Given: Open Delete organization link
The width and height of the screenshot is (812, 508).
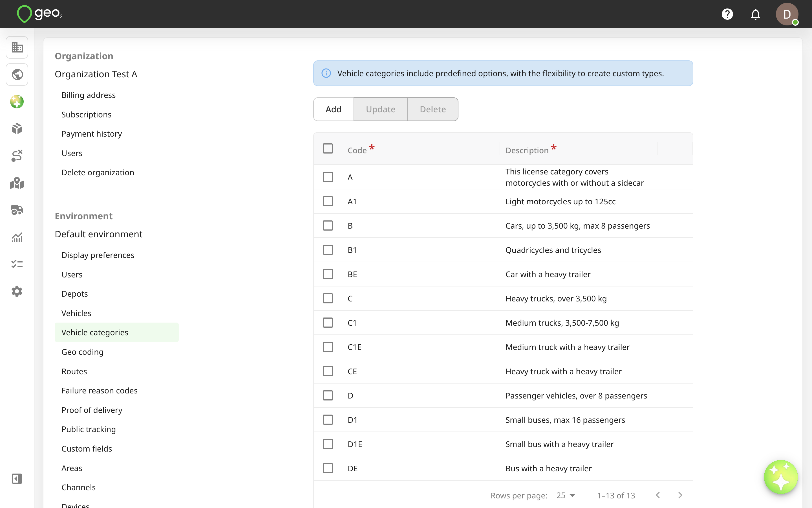Looking at the screenshot, I should [98, 172].
